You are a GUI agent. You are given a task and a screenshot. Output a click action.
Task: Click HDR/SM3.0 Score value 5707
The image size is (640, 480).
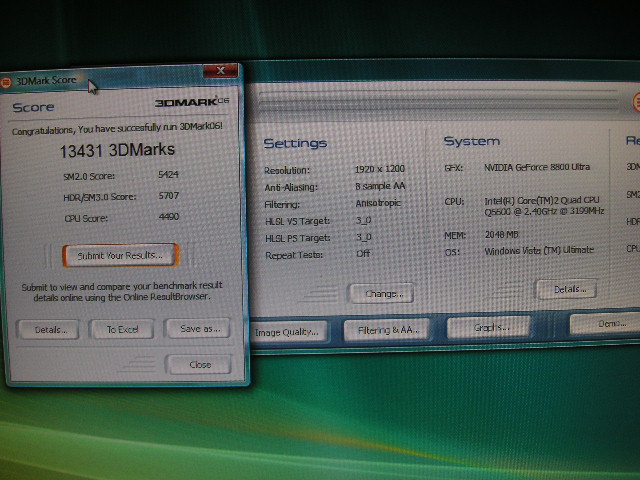tap(169, 196)
